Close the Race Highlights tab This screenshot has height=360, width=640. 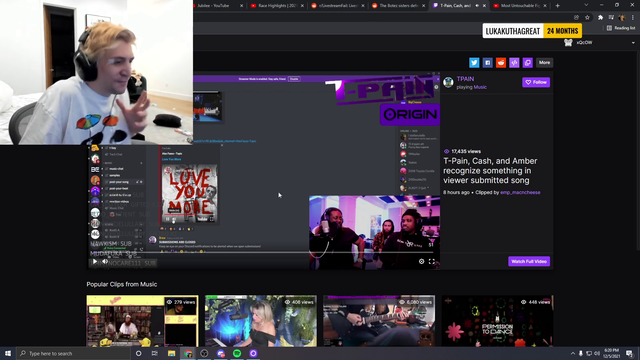tap(302, 6)
